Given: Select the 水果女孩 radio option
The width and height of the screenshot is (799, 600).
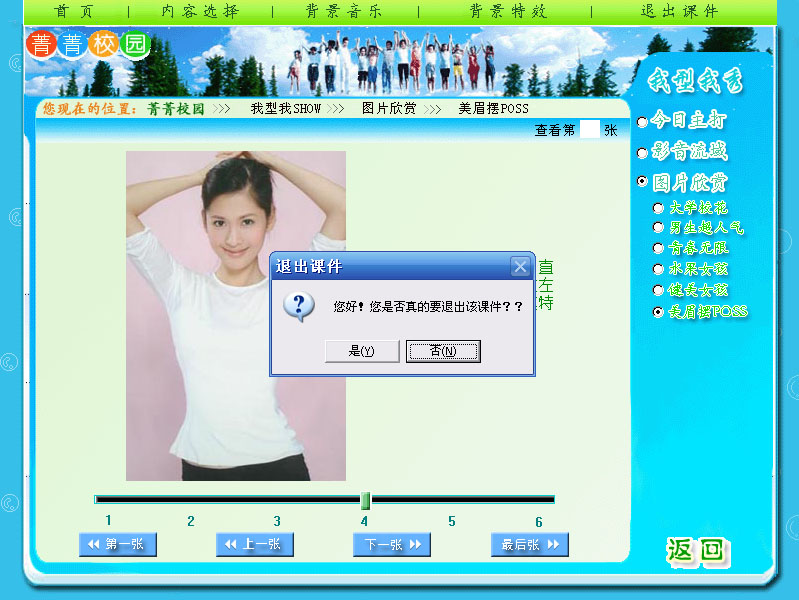Looking at the screenshot, I should click(658, 269).
